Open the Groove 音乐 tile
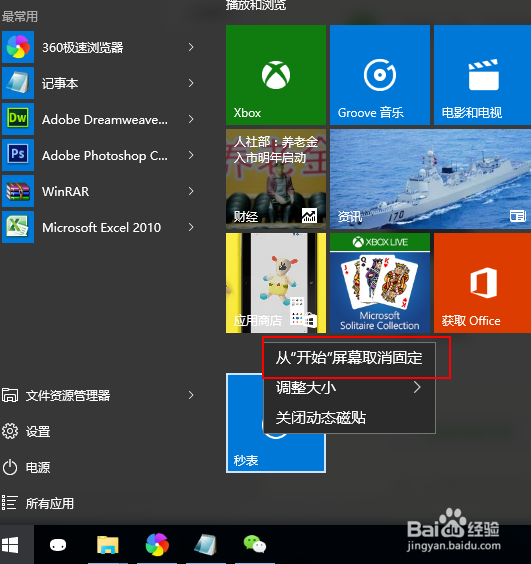 click(x=380, y=75)
